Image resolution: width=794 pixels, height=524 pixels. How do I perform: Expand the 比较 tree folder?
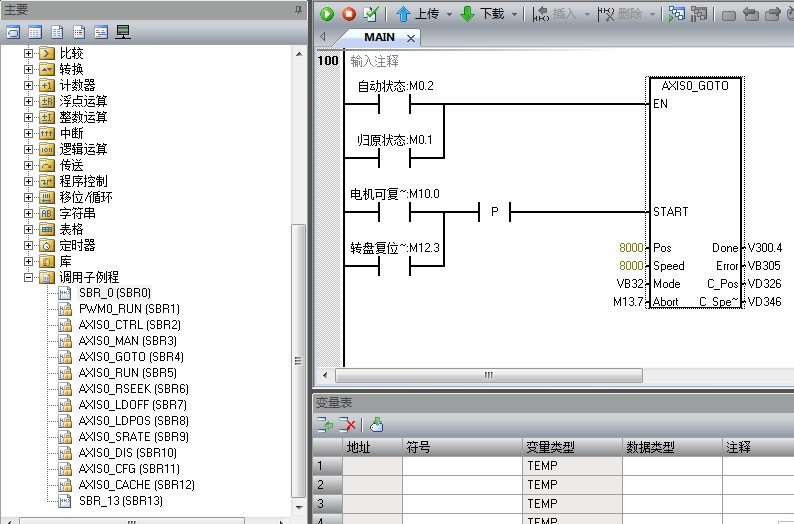point(29,53)
